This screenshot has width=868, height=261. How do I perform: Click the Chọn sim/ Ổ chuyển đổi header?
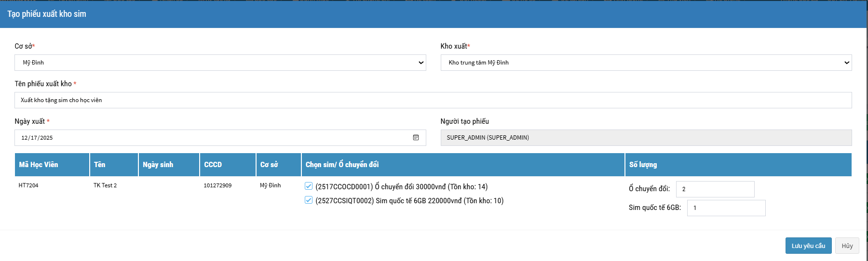tap(342, 165)
